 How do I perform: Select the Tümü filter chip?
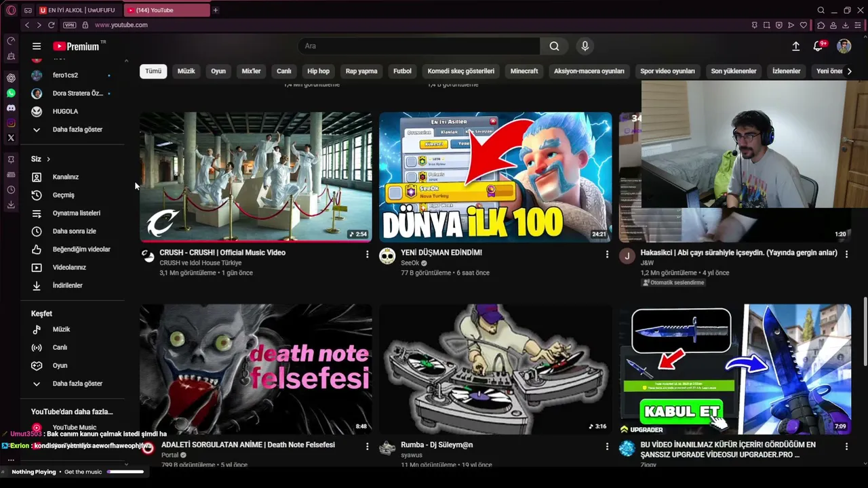(153, 71)
